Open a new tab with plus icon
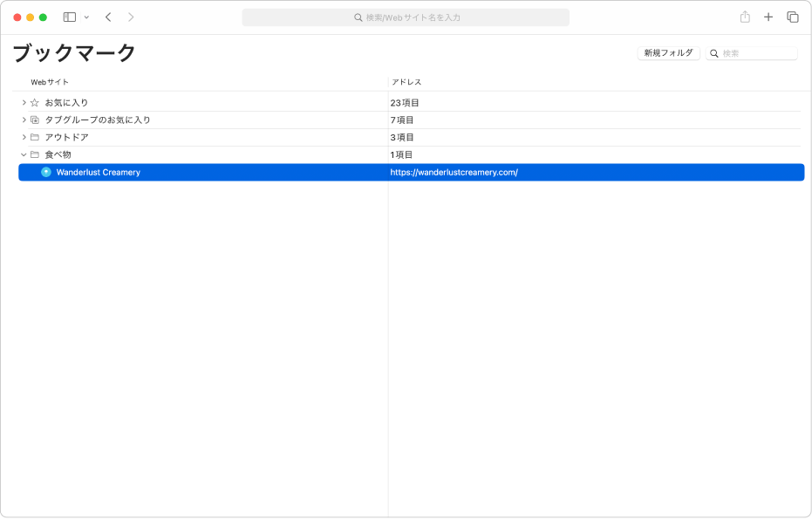812x520 pixels. coord(768,17)
